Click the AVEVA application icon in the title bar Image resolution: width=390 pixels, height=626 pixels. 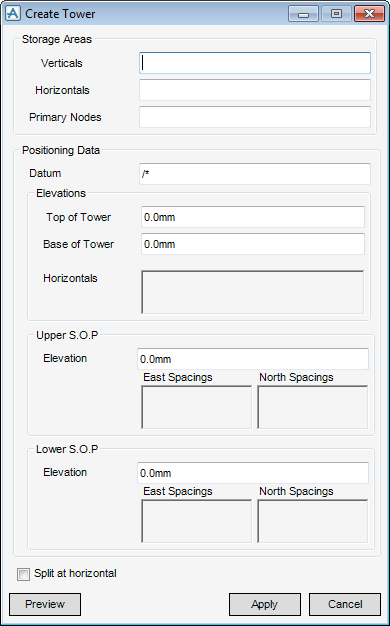(13, 14)
